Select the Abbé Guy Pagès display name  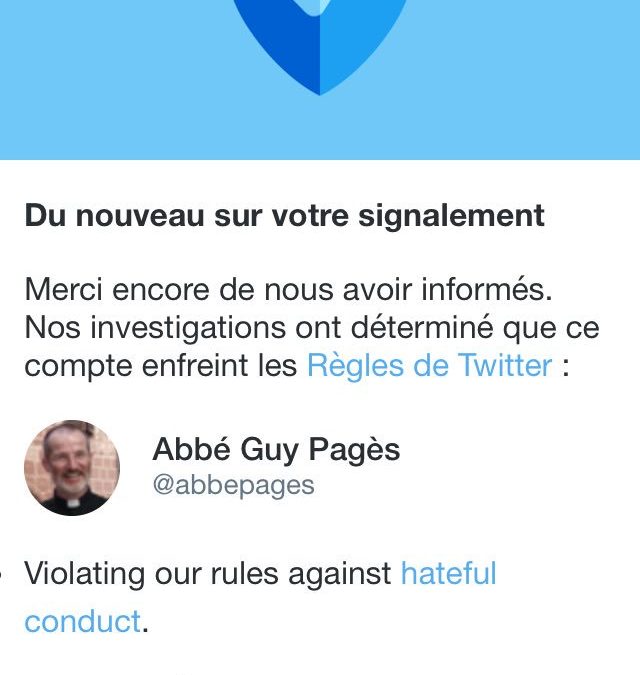click(x=276, y=450)
